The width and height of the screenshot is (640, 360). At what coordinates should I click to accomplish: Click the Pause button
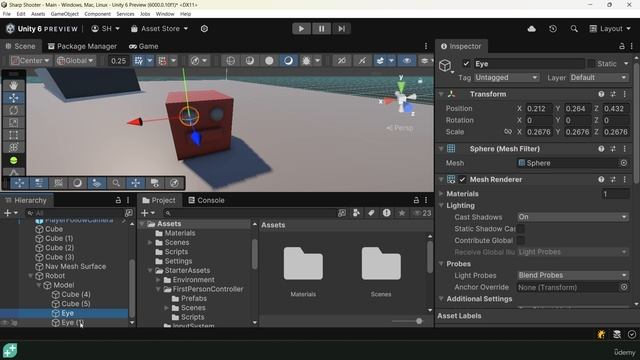coord(321,29)
